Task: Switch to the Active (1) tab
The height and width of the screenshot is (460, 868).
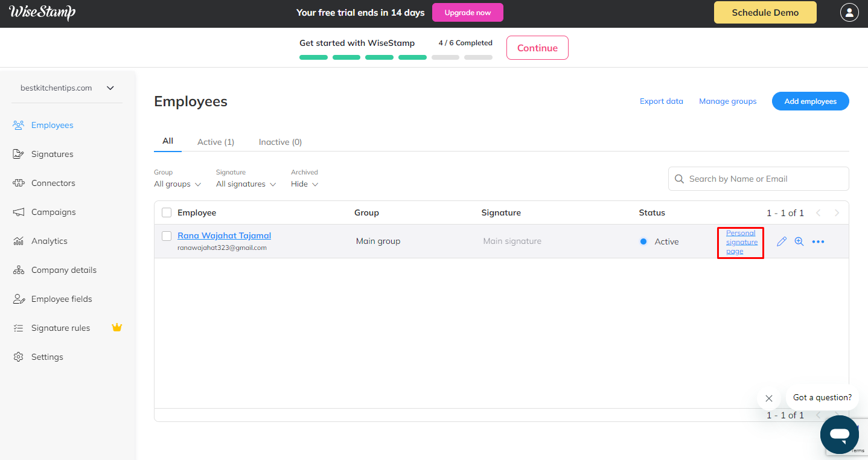Action: 215,142
